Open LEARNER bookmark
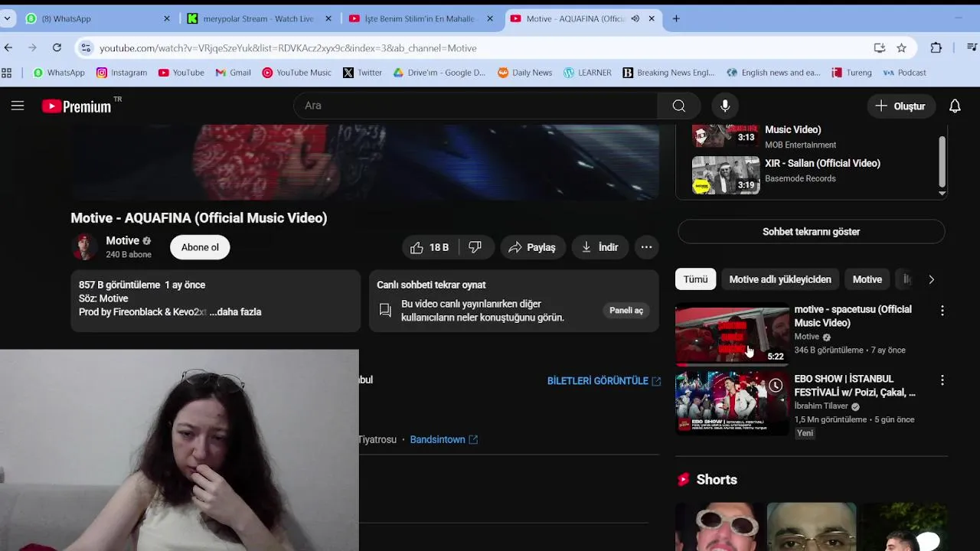The height and width of the screenshot is (551, 980). [587, 73]
